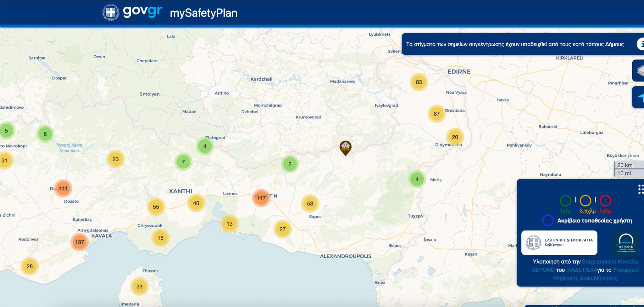
Task: Click the mySafetyPlan header title
Action: 203,13
